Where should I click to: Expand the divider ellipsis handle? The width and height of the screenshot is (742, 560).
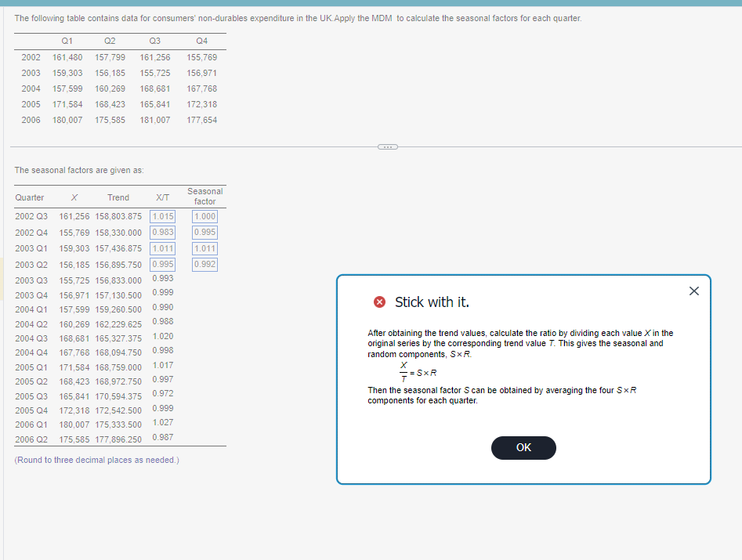click(x=388, y=147)
